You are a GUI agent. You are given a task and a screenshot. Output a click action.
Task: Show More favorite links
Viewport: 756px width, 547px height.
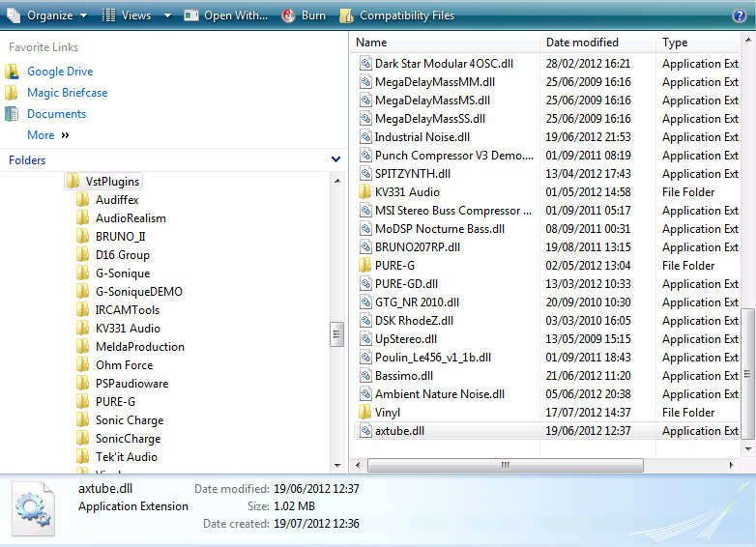tap(47, 135)
